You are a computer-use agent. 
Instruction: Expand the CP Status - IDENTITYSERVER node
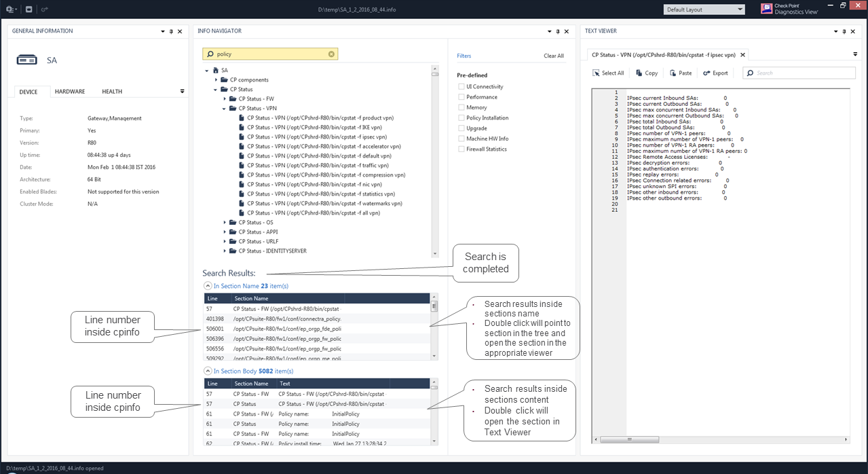point(225,251)
